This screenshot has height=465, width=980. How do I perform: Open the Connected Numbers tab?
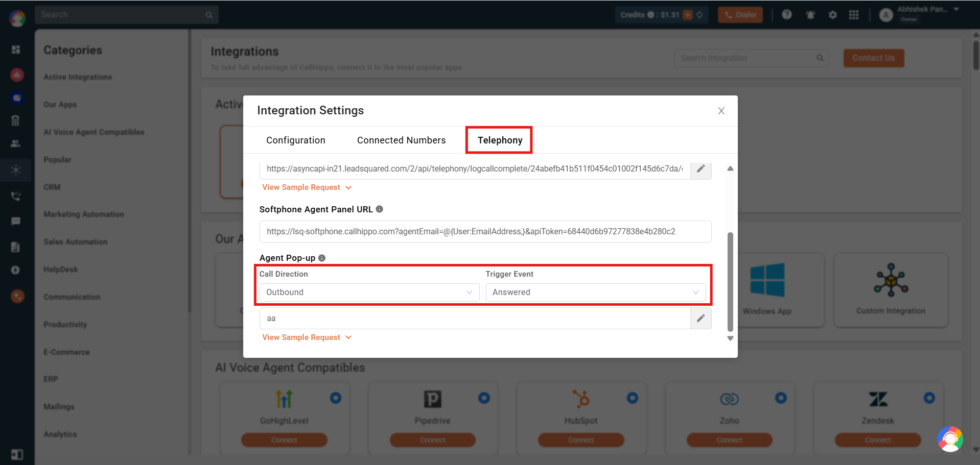[x=401, y=140]
